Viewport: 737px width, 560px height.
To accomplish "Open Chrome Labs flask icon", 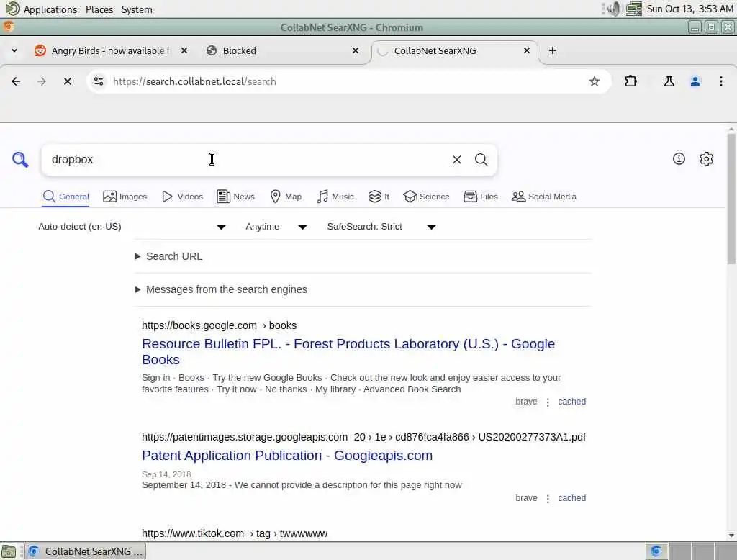I will (669, 81).
